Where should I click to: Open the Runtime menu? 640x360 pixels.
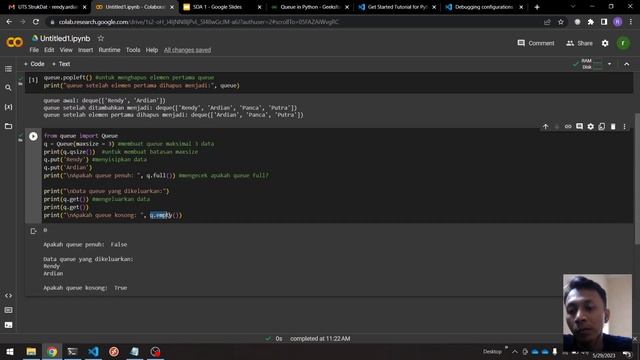click(109, 50)
